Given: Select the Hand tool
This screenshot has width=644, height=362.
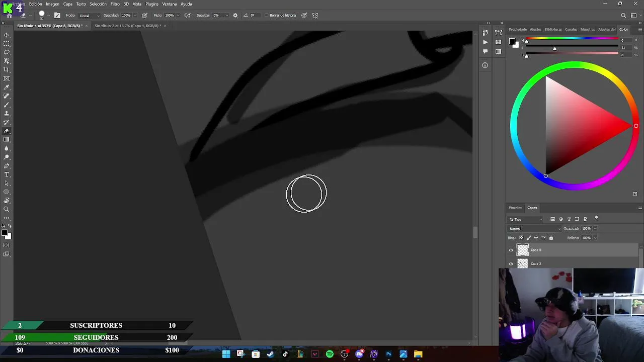Looking at the screenshot, I should 7,201.
